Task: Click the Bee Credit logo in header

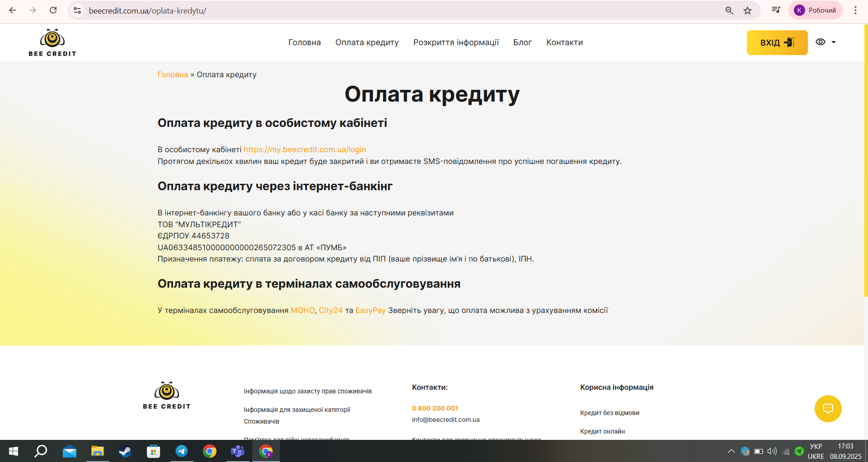Action: pos(52,43)
